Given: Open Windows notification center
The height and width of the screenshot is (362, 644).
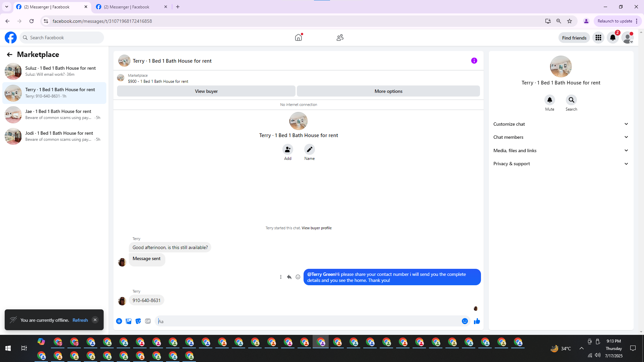Looking at the screenshot, I should pos(633,348).
